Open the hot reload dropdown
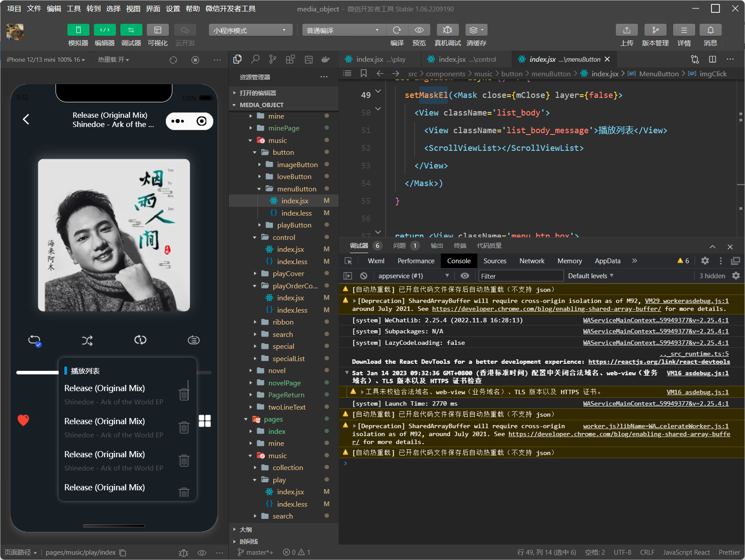Screen dimensions: 745x560 click(x=113, y=60)
